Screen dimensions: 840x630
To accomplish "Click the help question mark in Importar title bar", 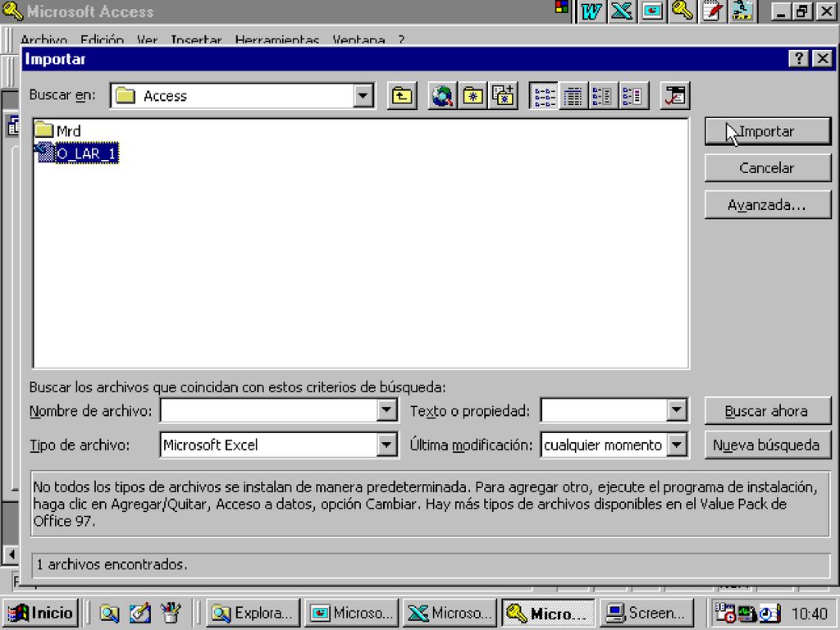I will (798, 58).
